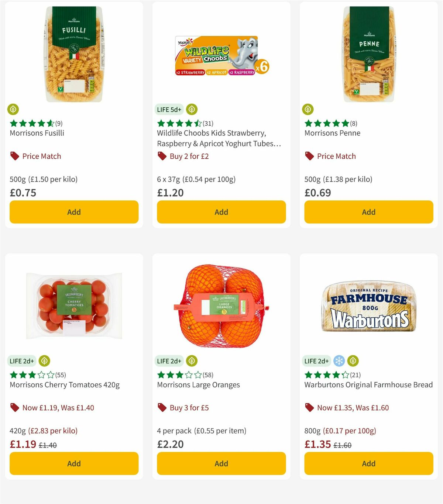
Task: Click the green sustainability icon on Large Oranges
Action: (x=192, y=361)
